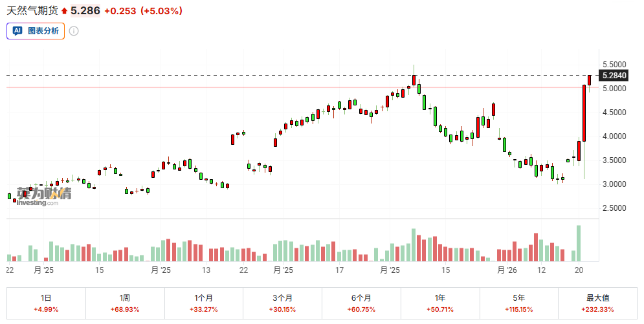Click the 5.5000 y-axis label
The image size is (644, 324).
614,65
